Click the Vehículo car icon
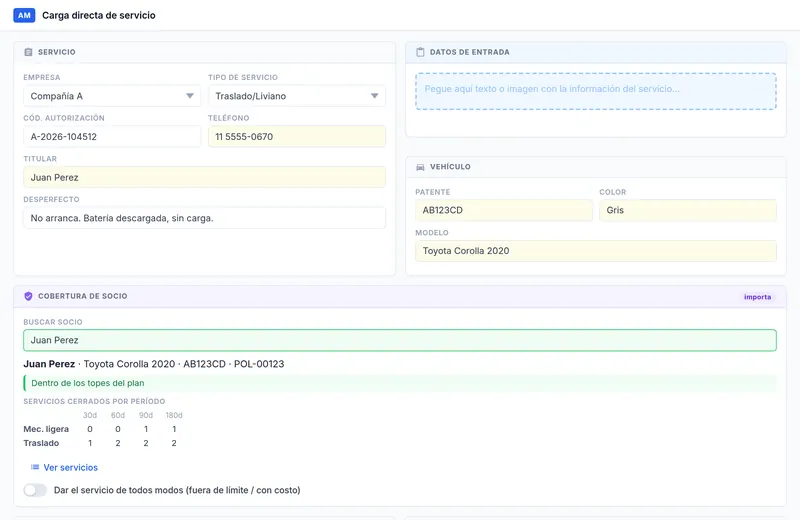 point(420,167)
